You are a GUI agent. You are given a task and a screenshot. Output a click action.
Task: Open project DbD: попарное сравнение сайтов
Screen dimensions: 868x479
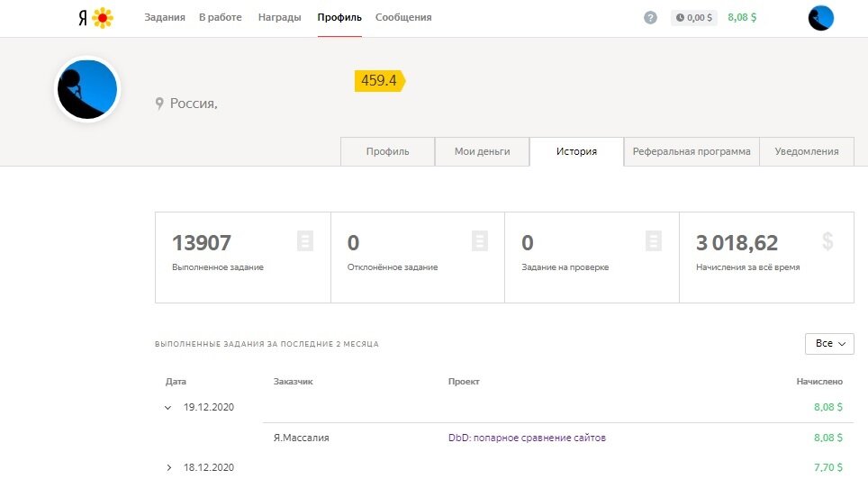pos(527,438)
